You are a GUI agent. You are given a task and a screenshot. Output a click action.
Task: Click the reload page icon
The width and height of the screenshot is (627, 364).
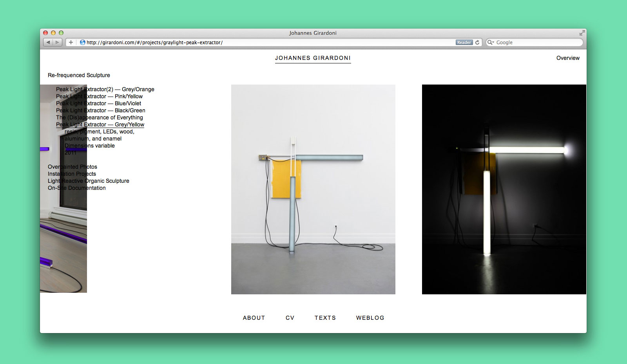477,42
